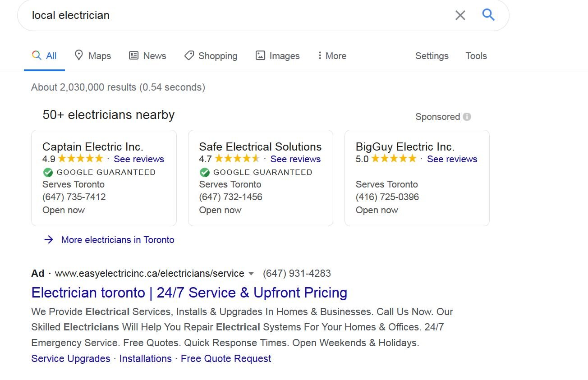Click phone number (416) 725-0396

[x=387, y=197]
